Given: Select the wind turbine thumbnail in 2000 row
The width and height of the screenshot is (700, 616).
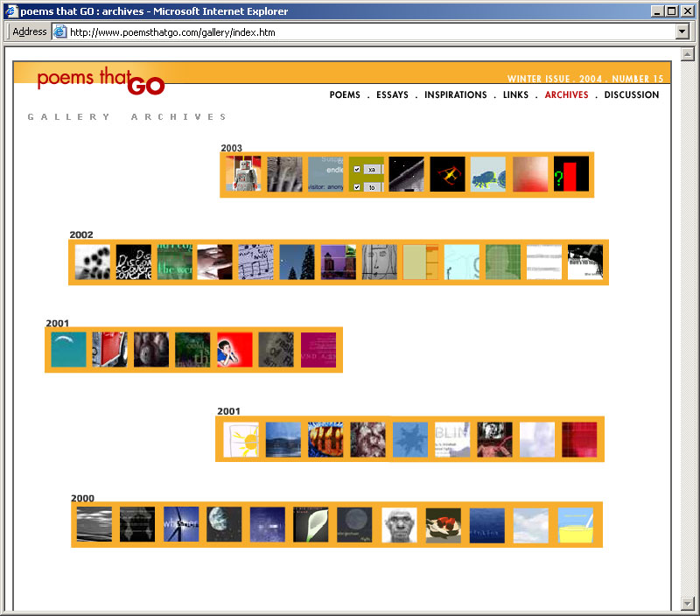Looking at the screenshot, I should (181, 524).
